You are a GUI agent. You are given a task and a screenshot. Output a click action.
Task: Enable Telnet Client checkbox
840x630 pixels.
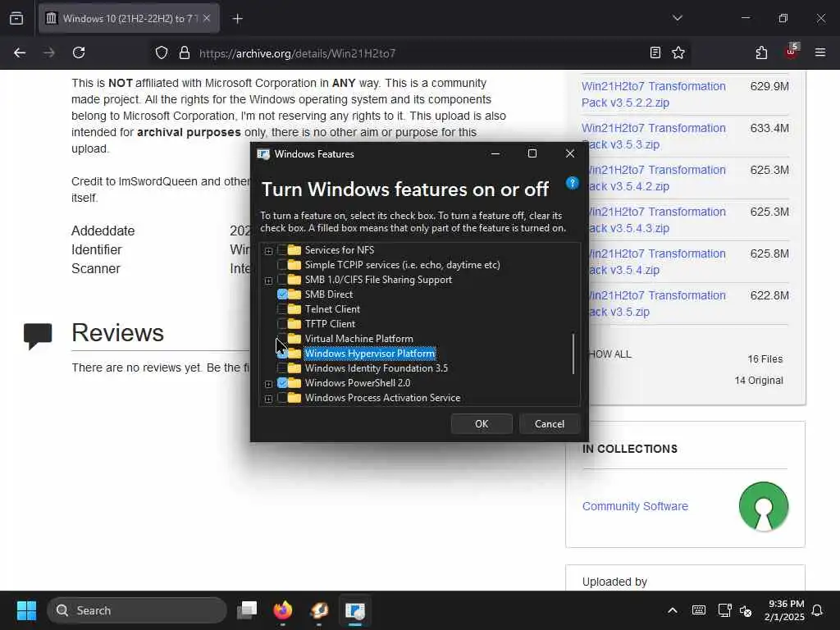(x=281, y=309)
